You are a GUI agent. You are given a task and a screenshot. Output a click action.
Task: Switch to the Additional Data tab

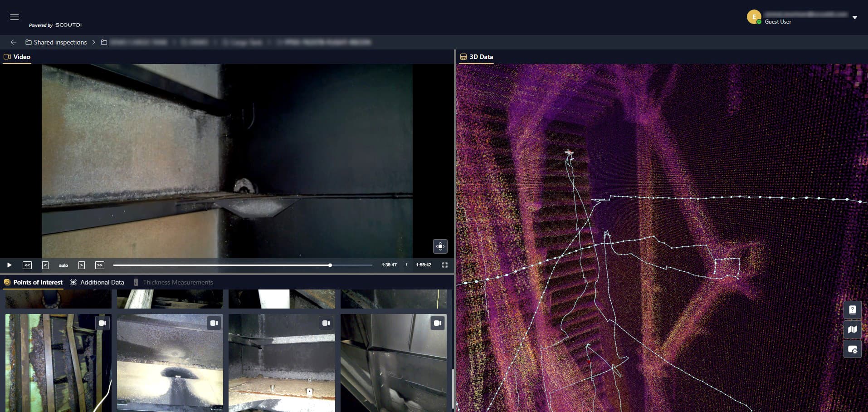(x=97, y=282)
